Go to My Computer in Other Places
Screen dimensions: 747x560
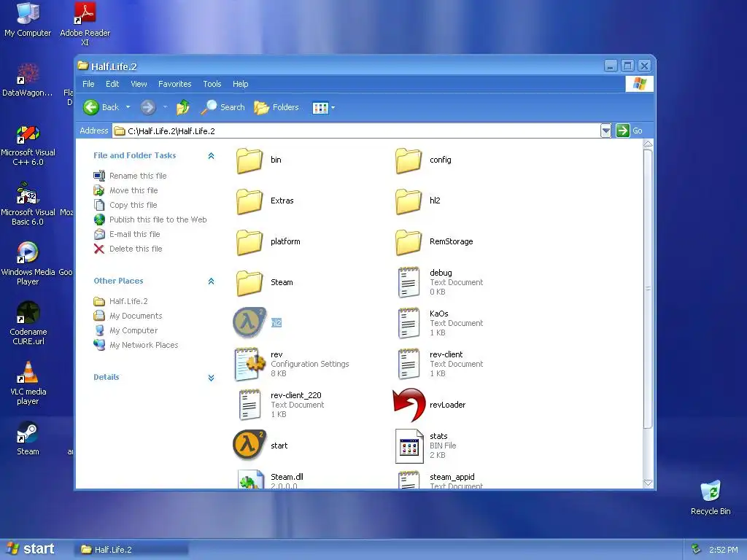[x=133, y=330]
